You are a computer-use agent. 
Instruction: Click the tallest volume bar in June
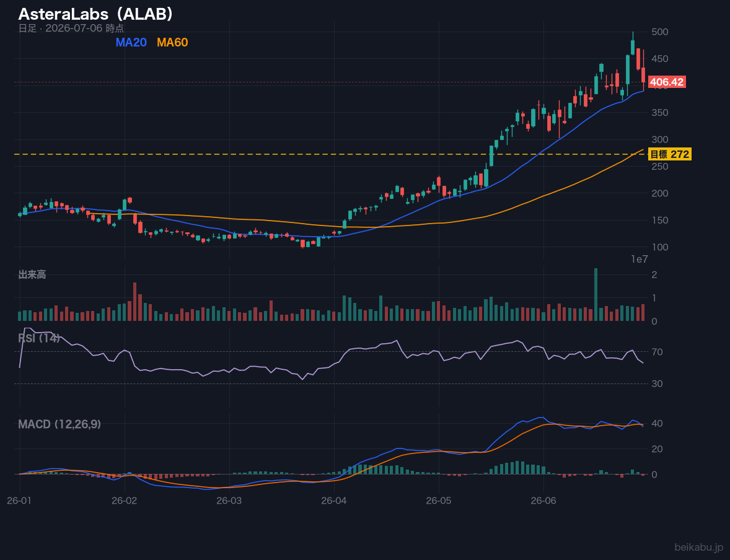596,295
